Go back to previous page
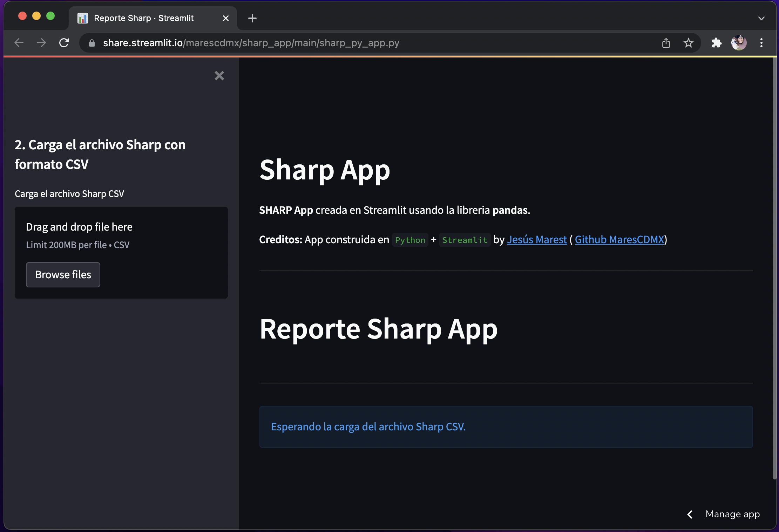 coord(19,43)
